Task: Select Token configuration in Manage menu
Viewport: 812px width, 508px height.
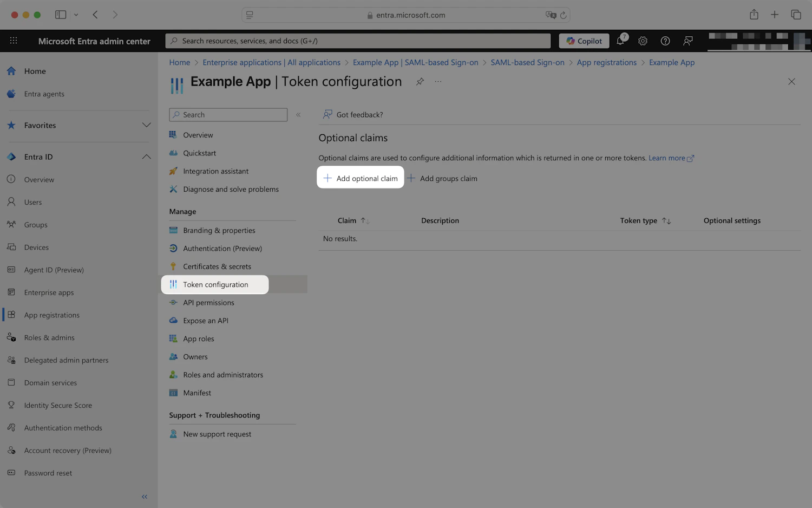Action: (215, 284)
